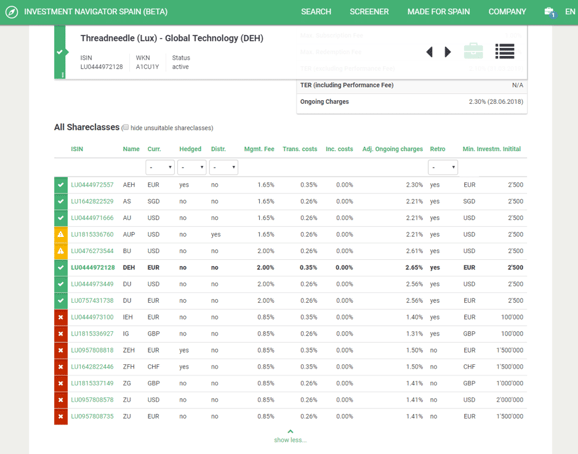
Task: Click red cross for LU0444973100
Action: 61,317
